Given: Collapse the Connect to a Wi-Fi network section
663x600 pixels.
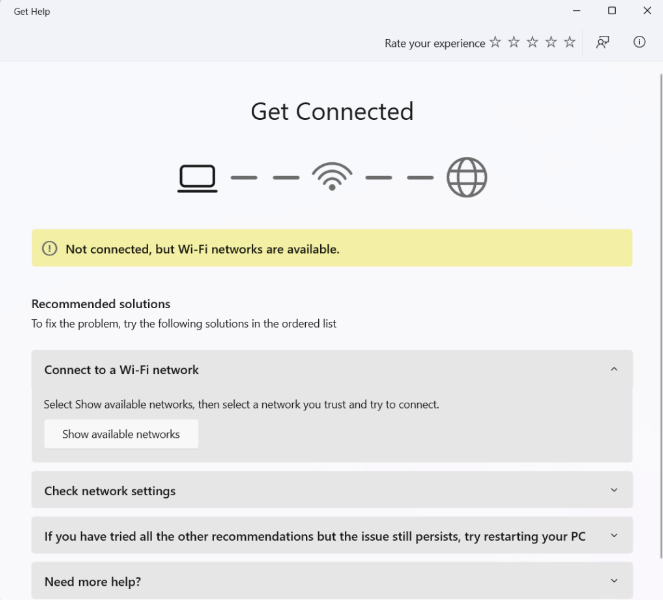Looking at the screenshot, I should 614,370.
